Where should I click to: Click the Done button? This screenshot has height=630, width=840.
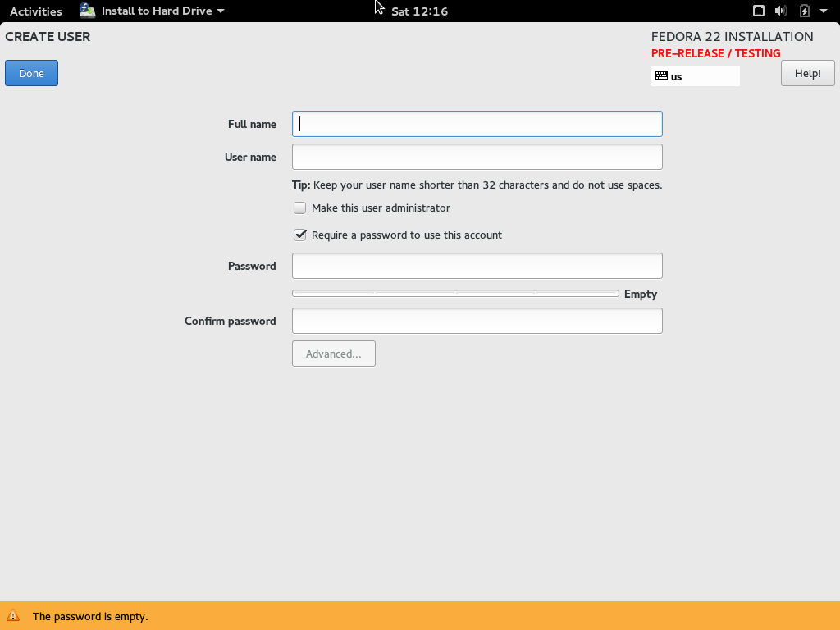click(x=32, y=73)
